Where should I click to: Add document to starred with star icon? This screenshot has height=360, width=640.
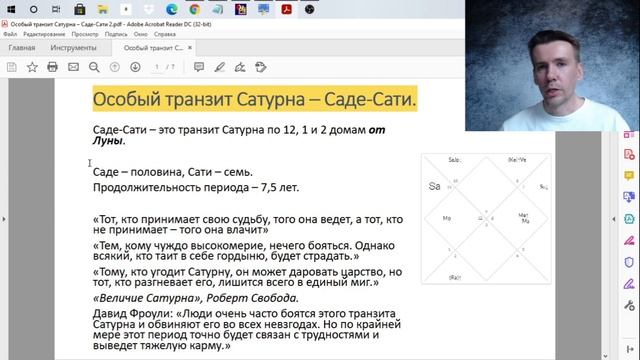(32, 67)
